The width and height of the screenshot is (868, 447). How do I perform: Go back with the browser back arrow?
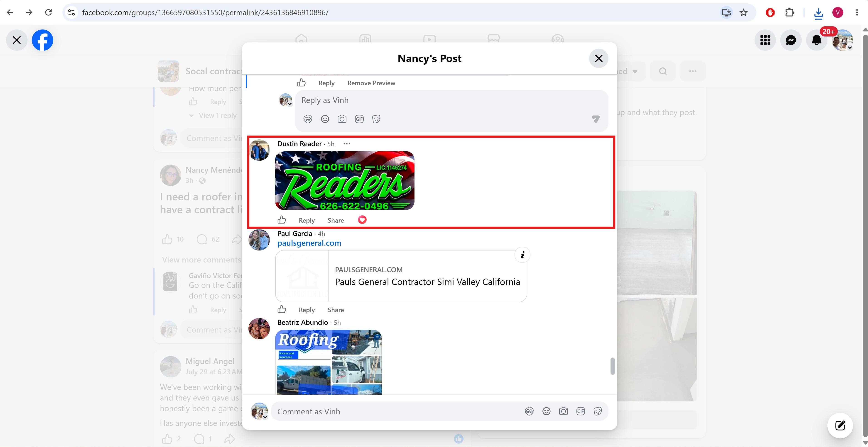[x=10, y=12]
